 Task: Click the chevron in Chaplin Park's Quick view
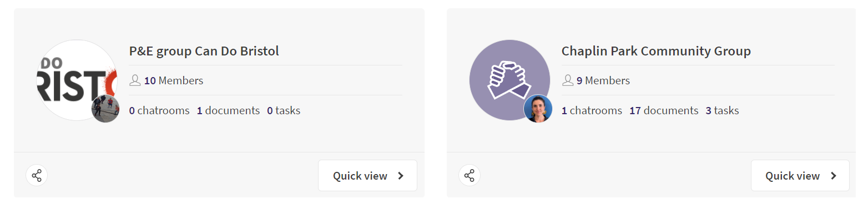coord(833,176)
